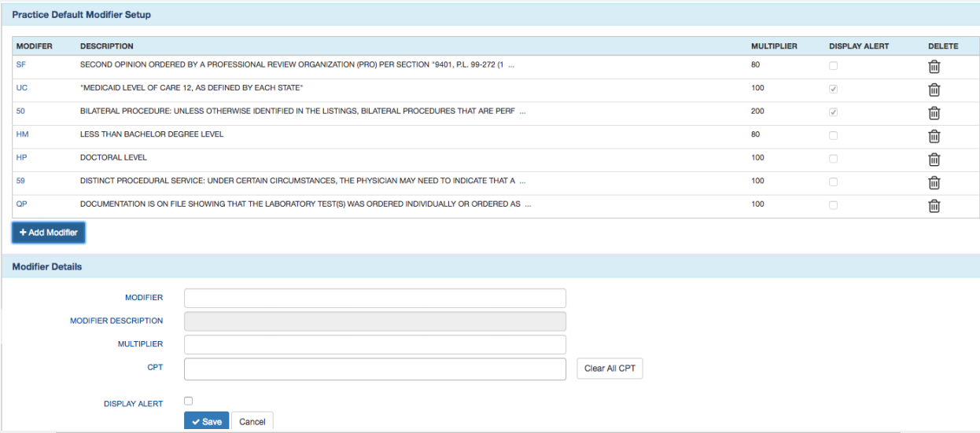Remove modifier 50 using trash icon
The height and width of the screenshot is (433, 980).
pyautogui.click(x=934, y=113)
